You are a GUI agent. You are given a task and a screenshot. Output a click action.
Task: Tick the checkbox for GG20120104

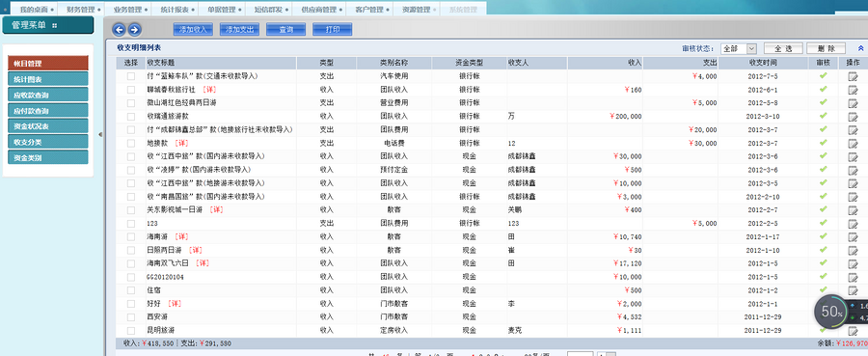point(131,277)
